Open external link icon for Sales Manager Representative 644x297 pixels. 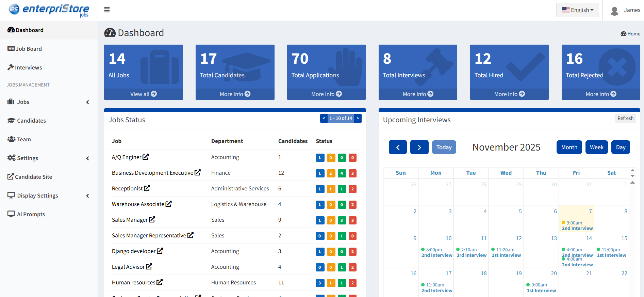coord(191,235)
